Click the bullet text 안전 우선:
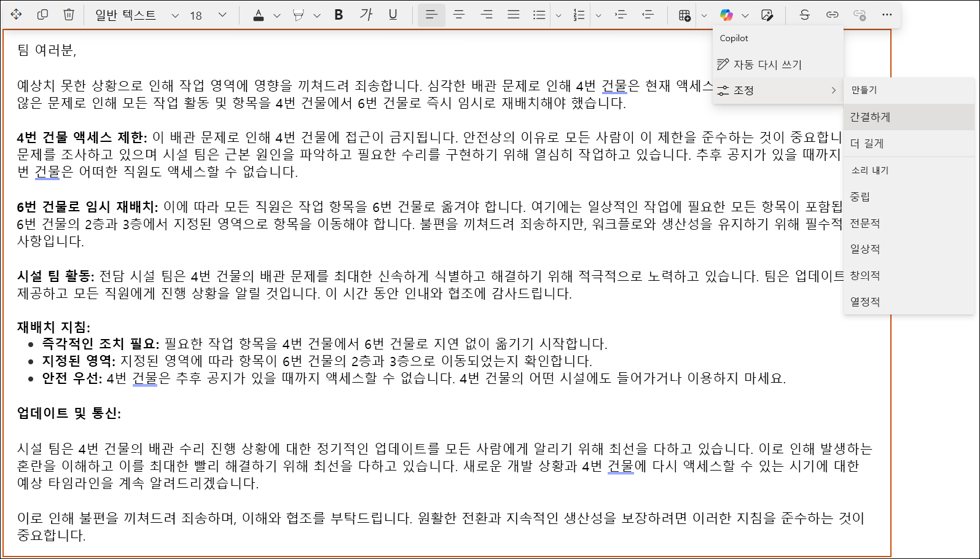 pos(72,378)
